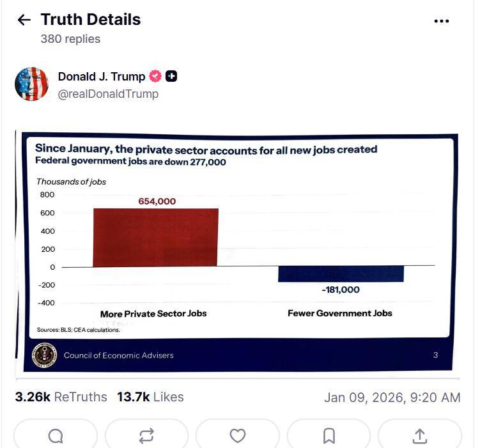Click the black plus badge beside name
The height and width of the screenshot is (448, 487).
(x=171, y=77)
